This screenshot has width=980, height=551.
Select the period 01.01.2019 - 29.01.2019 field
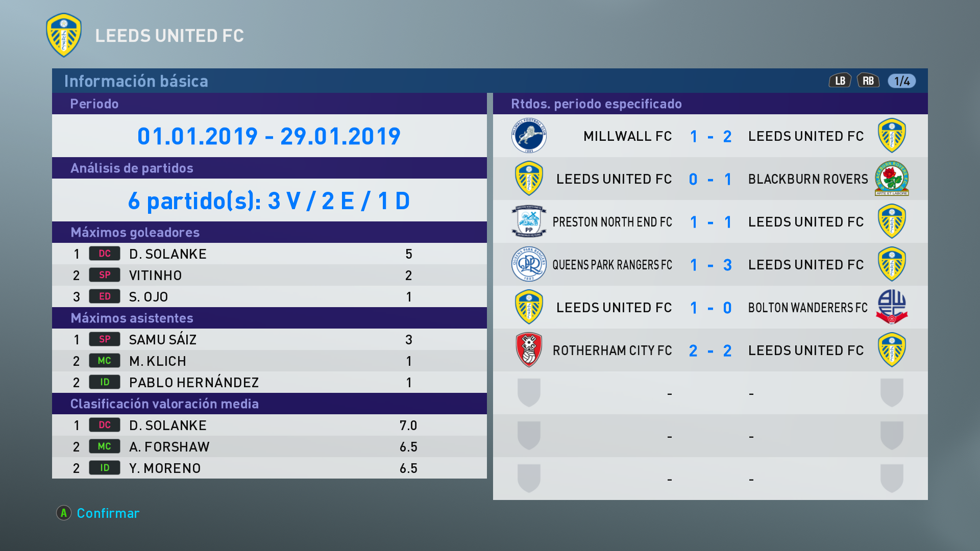coord(269,136)
